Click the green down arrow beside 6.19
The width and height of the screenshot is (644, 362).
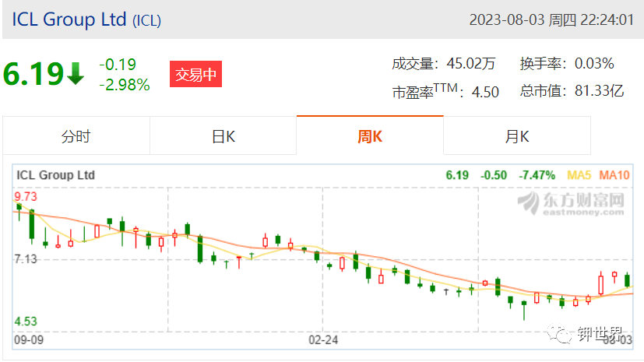pyautogui.click(x=76, y=73)
